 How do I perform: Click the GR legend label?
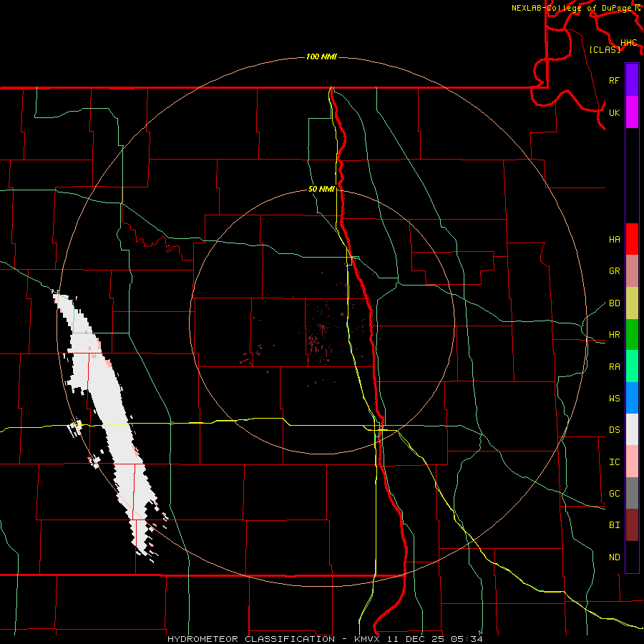(x=614, y=271)
